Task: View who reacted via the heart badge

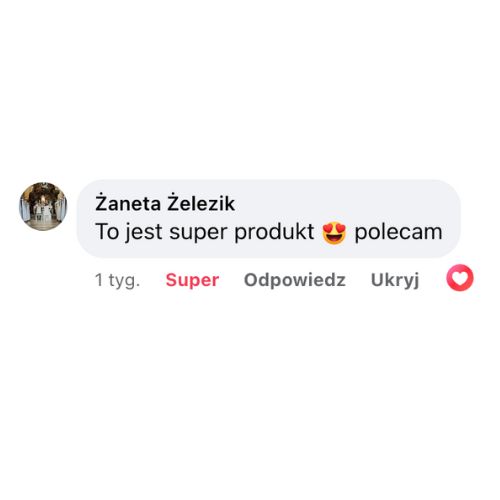Action: 460,278
